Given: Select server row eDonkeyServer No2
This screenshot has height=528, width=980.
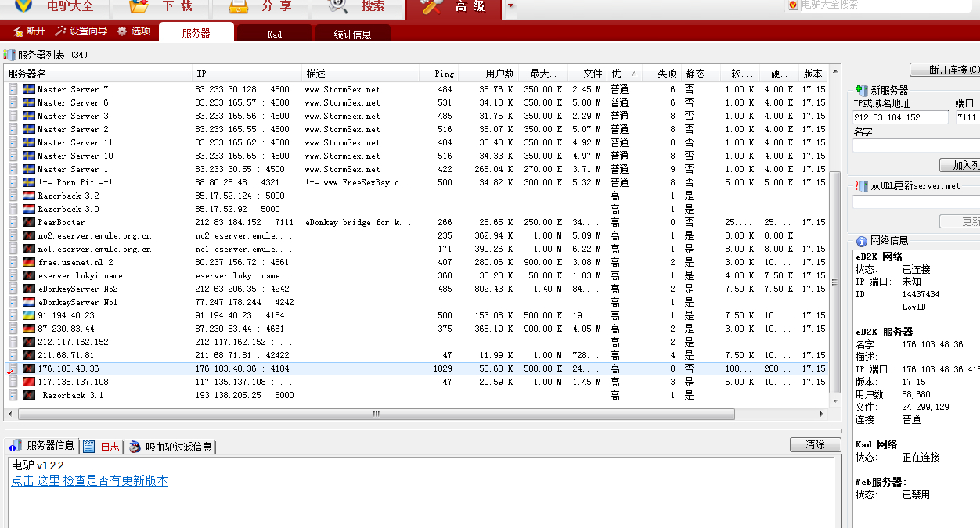Looking at the screenshot, I should coord(416,289).
